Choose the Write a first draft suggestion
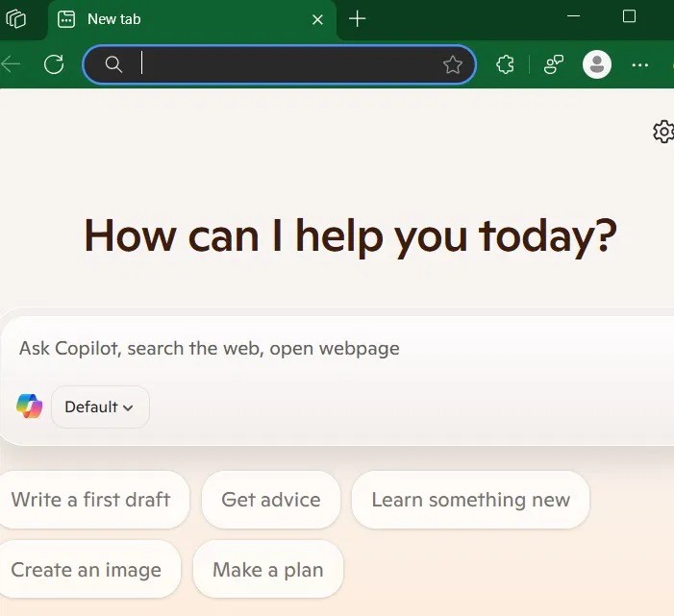The width and height of the screenshot is (674, 616). [x=90, y=500]
